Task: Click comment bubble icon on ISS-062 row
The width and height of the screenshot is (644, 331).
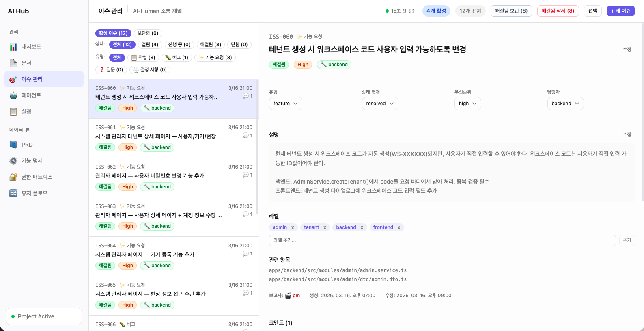Action: point(246,175)
